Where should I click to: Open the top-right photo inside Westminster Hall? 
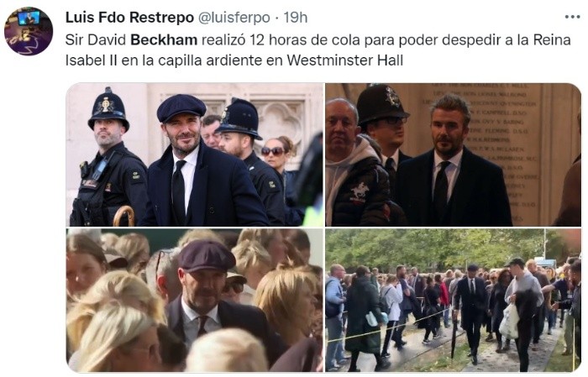[x=453, y=154]
